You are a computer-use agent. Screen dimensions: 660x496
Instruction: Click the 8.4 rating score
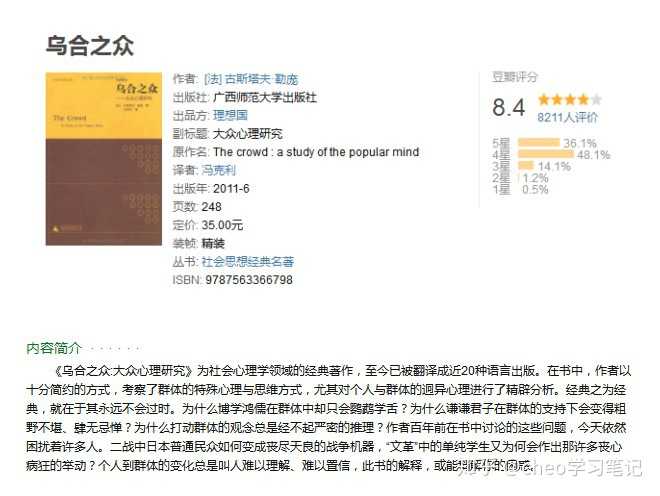(x=509, y=107)
